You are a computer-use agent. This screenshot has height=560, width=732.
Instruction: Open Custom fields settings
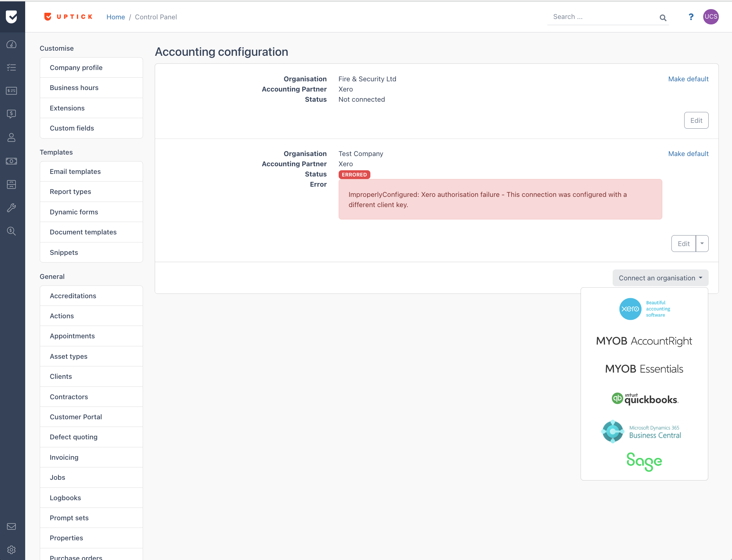pos(91,128)
